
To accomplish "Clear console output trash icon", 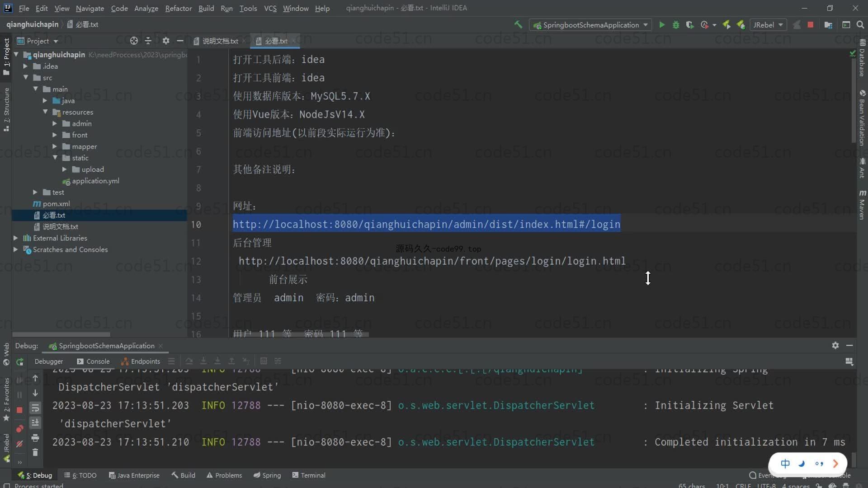I will tap(35, 452).
